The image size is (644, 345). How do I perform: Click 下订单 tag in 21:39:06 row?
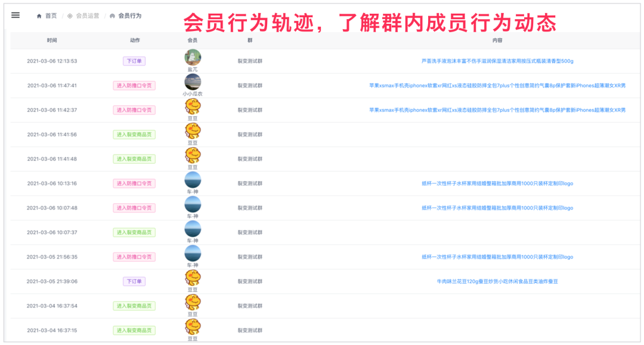coord(134,281)
